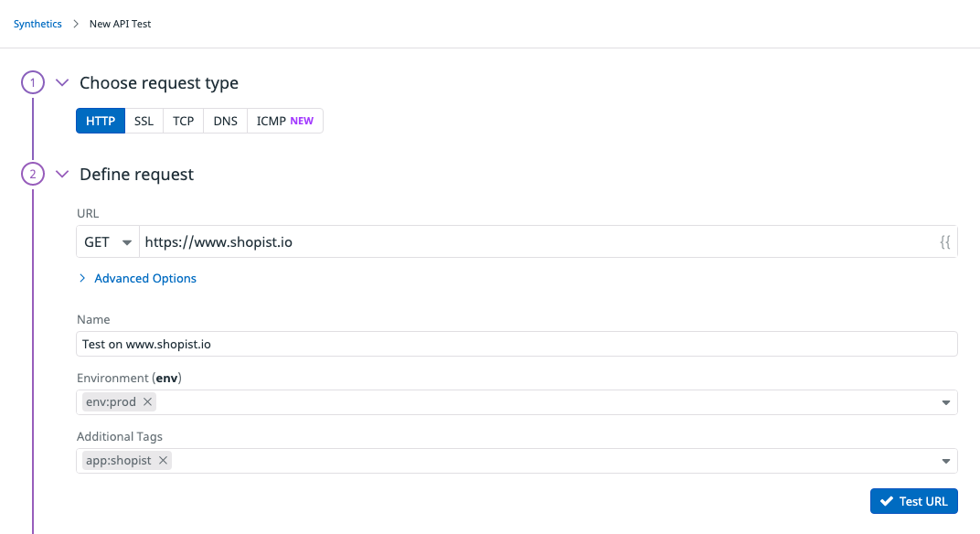Select the TCP request type
The image size is (980, 534).
point(182,120)
